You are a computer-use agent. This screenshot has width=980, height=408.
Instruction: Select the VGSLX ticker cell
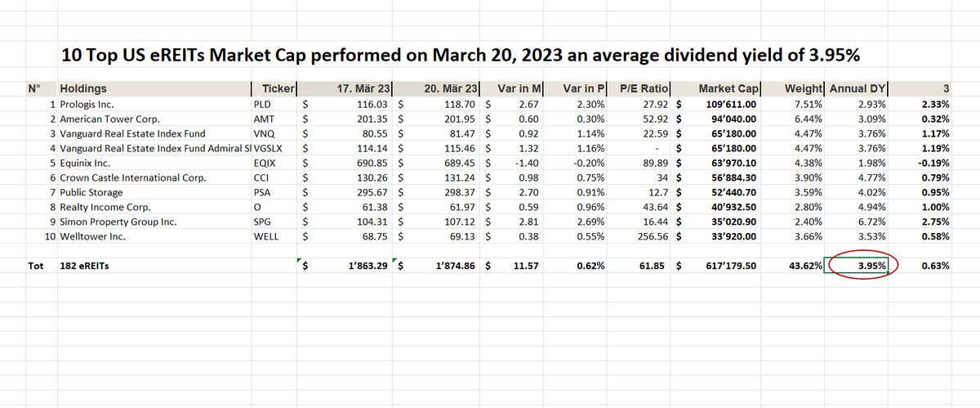tap(269, 148)
